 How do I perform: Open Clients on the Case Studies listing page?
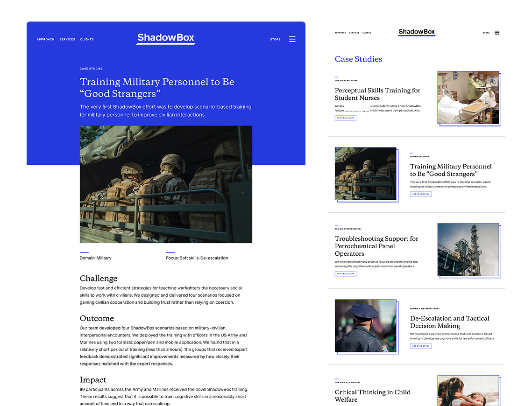(x=367, y=33)
